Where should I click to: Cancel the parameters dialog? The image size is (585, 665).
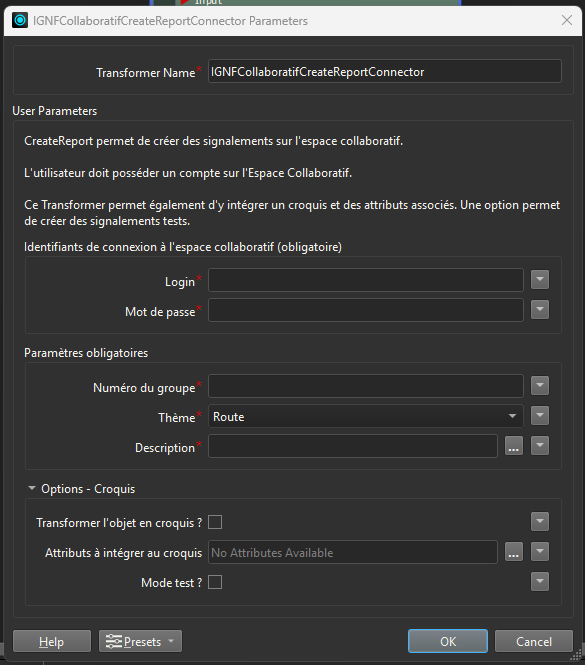click(534, 641)
